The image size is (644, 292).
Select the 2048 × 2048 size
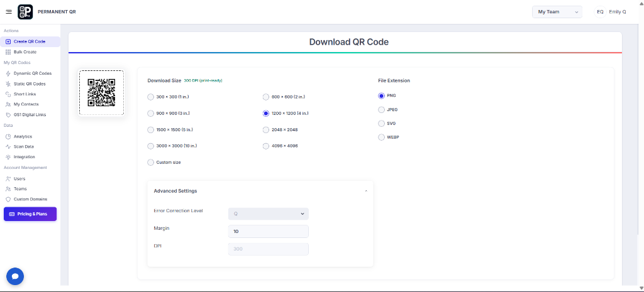pyautogui.click(x=266, y=129)
